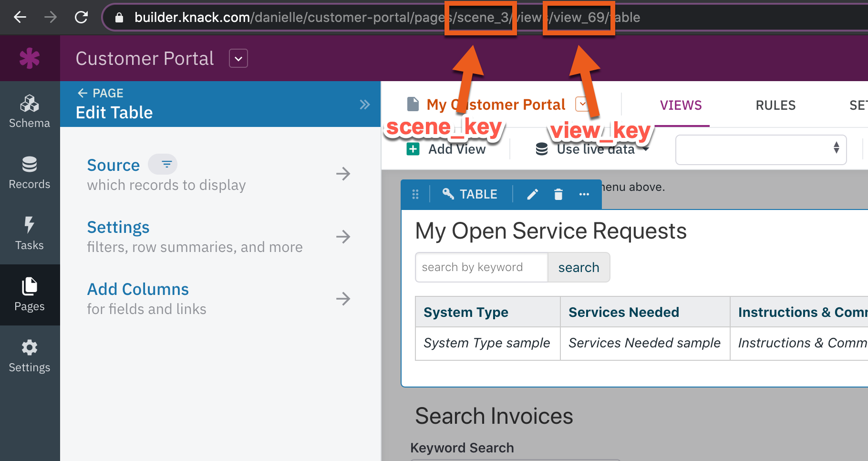Viewport: 868px width, 461px height.
Task: Open the Pages section in sidebar
Action: point(30,295)
